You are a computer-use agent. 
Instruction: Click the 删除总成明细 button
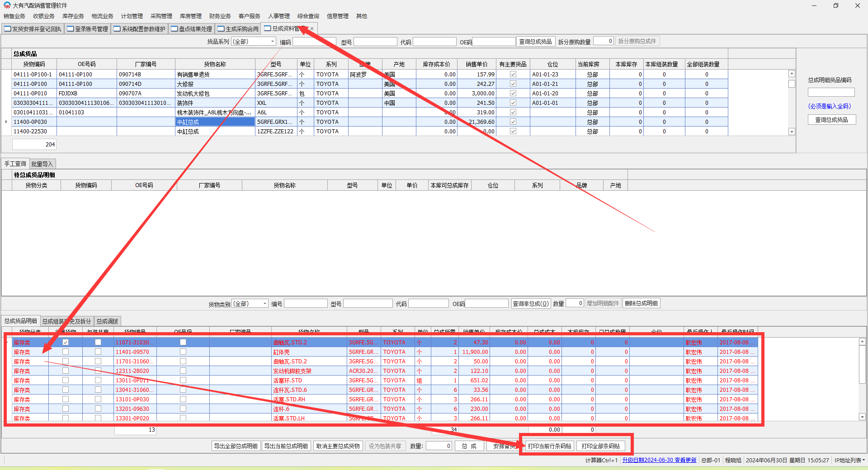point(641,303)
